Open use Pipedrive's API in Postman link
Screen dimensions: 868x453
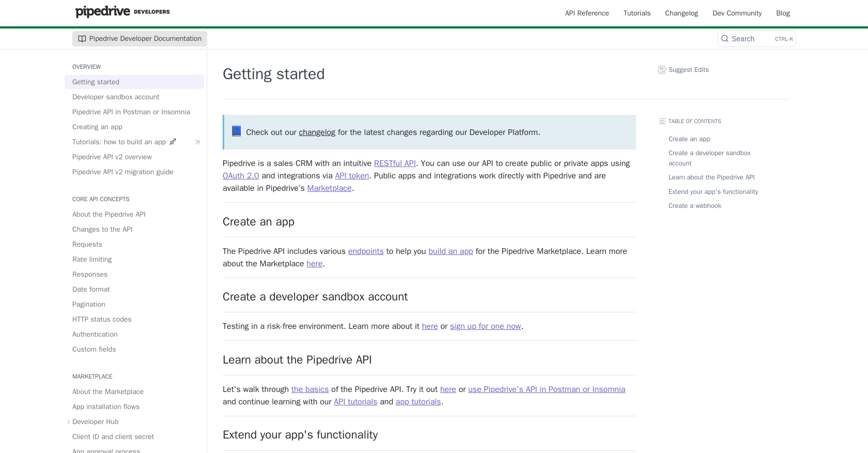(x=547, y=389)
